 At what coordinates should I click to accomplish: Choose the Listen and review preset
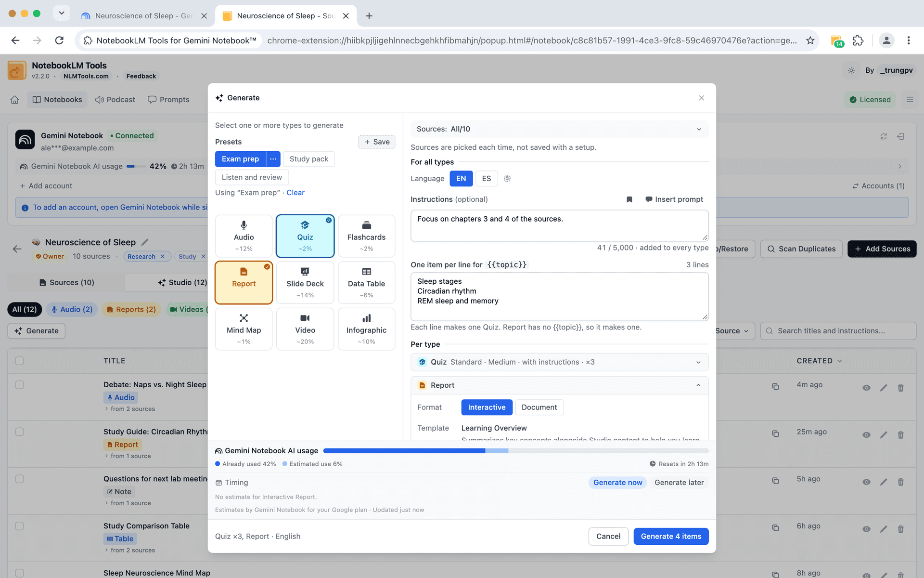pos(252,177)
